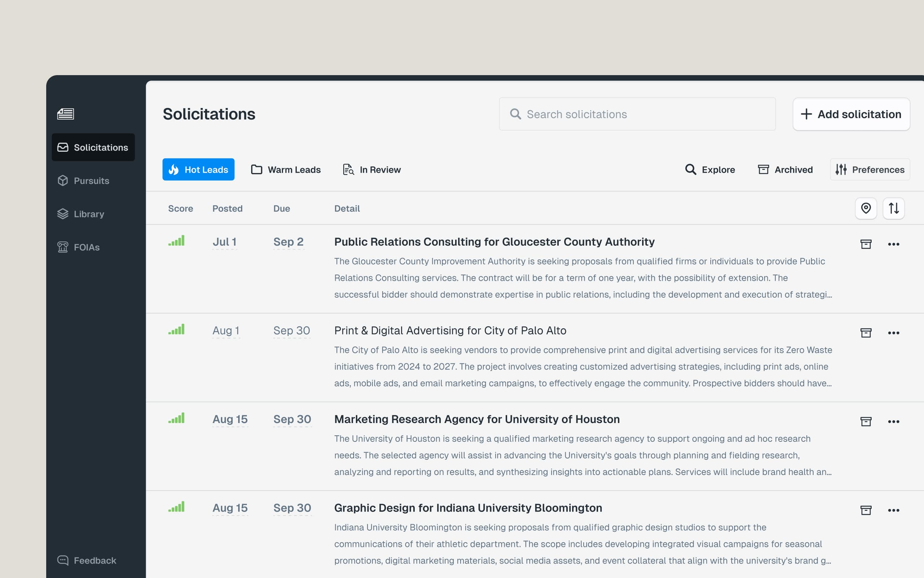Go to Pursuits in the sidebar

(84, 180)
